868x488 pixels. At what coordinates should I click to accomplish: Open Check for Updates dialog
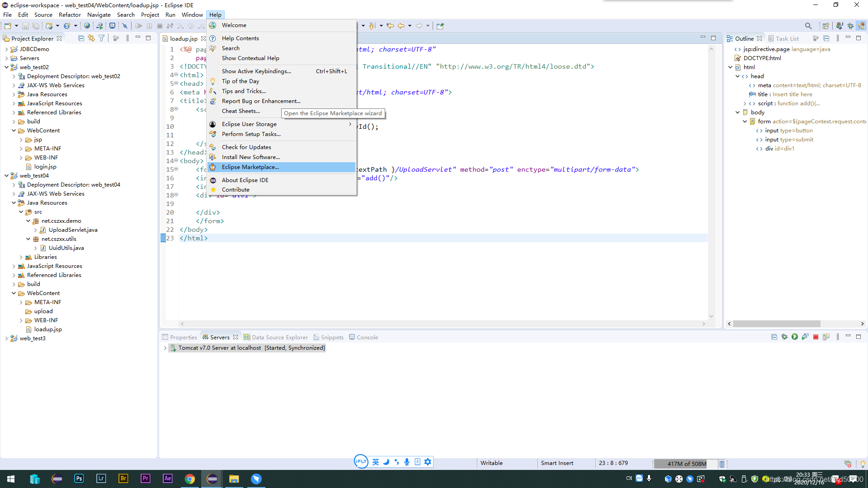(x=246, y=146)
